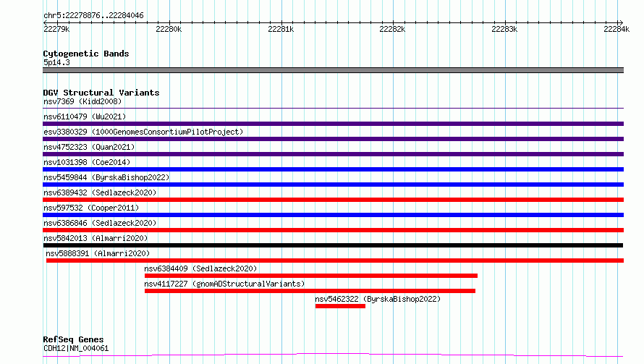Image resolution: width=644 pixels, height=364 pixels.
Task: Select the nsv5459844 blue bar
Action: (x=333, y=185)
